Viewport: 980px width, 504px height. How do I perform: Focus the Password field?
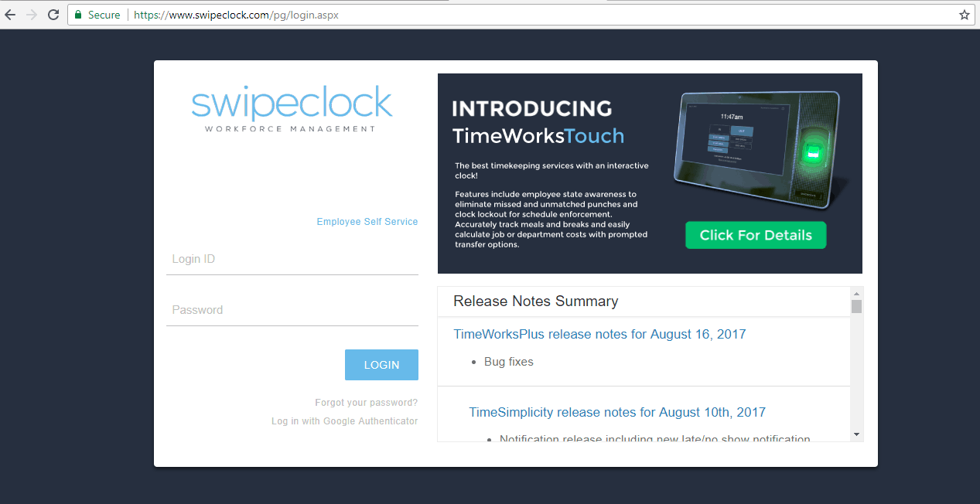[292, 311]
